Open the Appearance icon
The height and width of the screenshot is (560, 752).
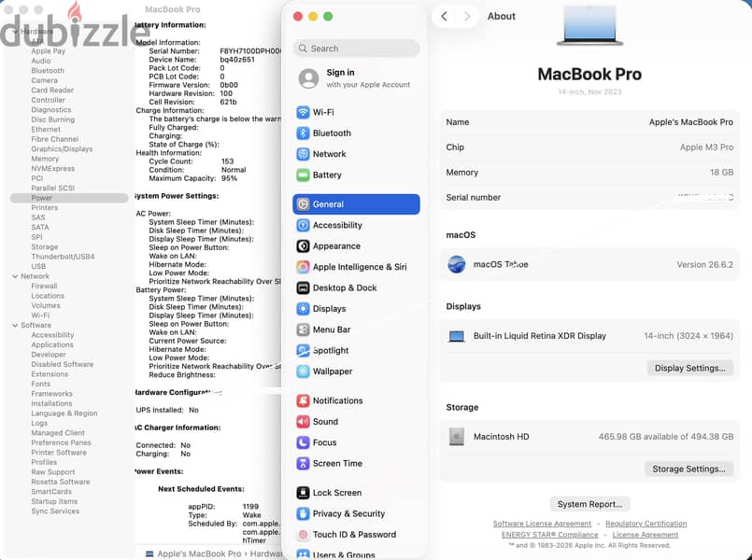click(x=303, y=246)
